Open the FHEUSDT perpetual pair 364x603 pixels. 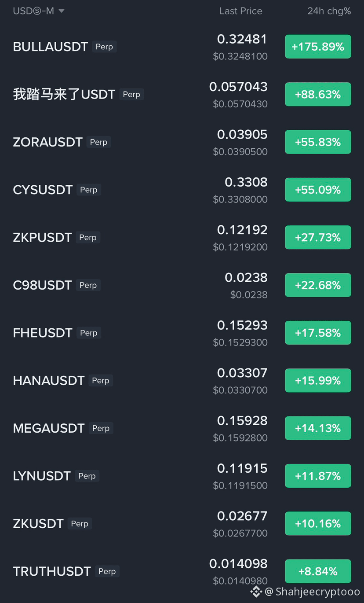[182, 333]
